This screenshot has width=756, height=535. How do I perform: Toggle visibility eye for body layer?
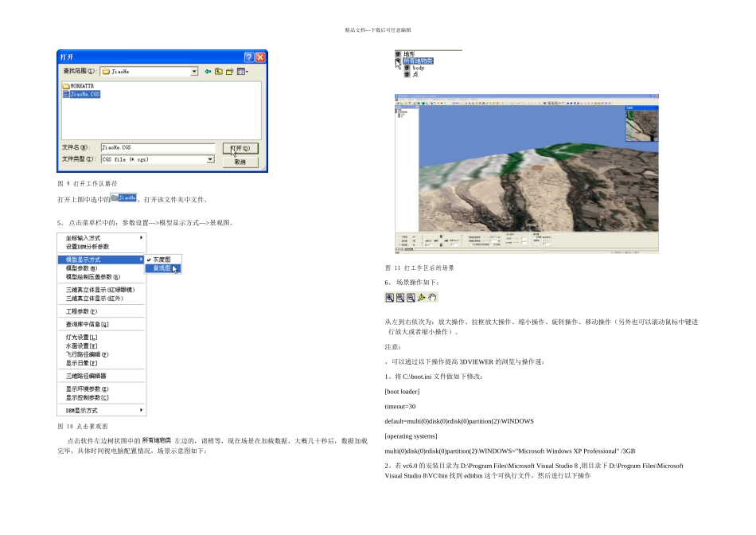coord(407,68)
